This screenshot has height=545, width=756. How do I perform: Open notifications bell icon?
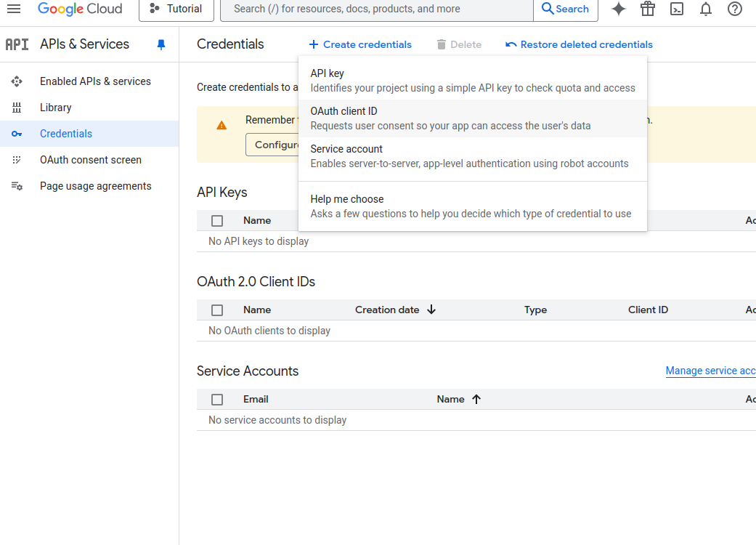click(x=706, y=9)
